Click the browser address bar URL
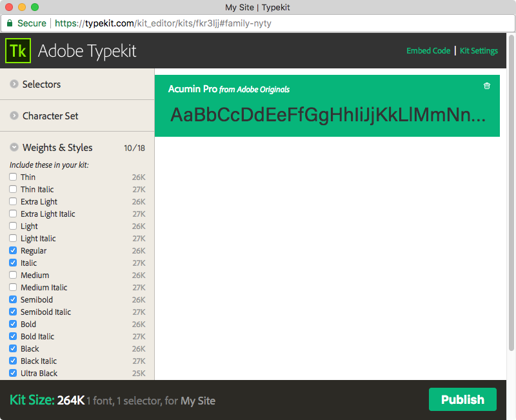516x420 pixels. point(163,23)
